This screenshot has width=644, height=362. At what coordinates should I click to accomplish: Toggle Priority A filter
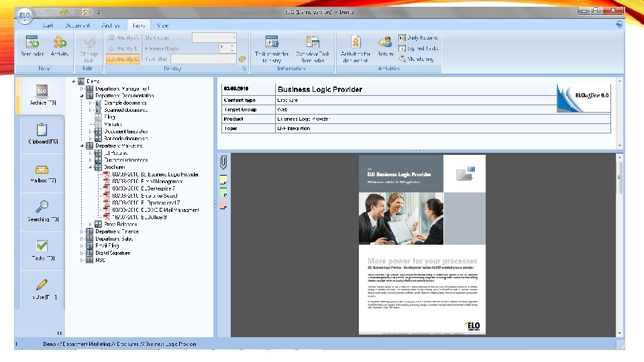point(123,38)
